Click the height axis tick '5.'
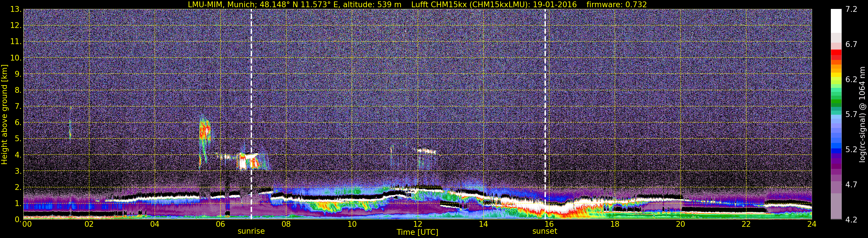The image size is (868, 238). (18, 139)
